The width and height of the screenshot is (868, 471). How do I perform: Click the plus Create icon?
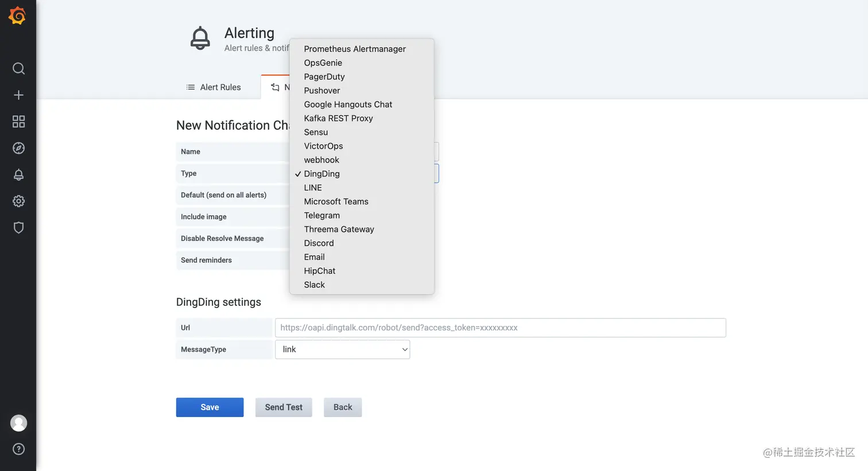(x=18, y=95)
